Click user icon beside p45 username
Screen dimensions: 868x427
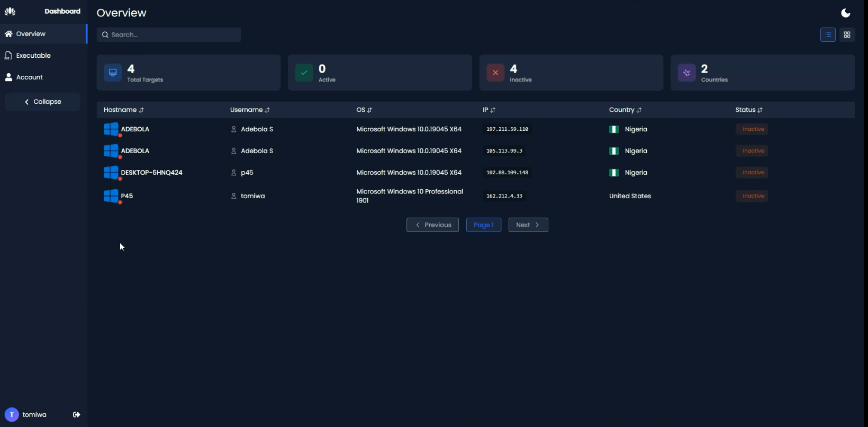coord(233,173)
